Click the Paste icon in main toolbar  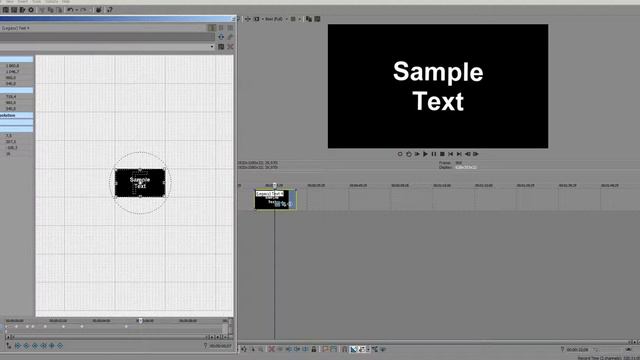(59, 10)
